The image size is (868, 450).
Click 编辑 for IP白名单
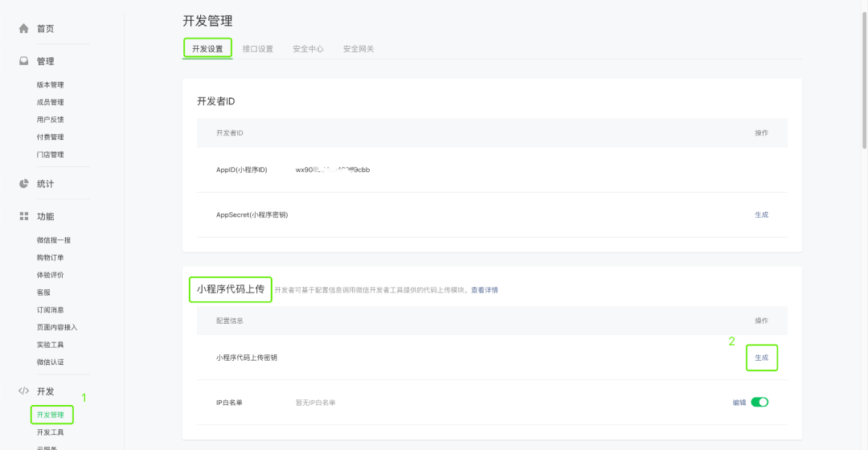click(739, 403)
